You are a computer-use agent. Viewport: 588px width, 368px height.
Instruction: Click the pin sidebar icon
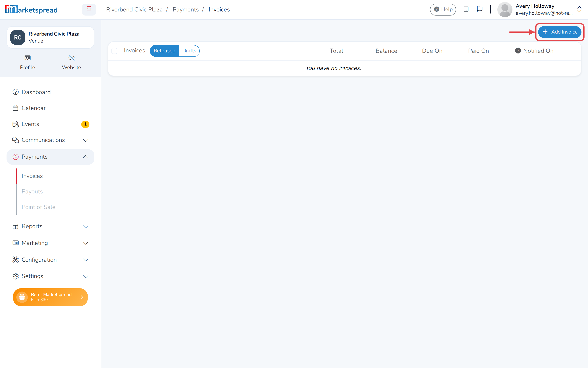click(89, 9)
